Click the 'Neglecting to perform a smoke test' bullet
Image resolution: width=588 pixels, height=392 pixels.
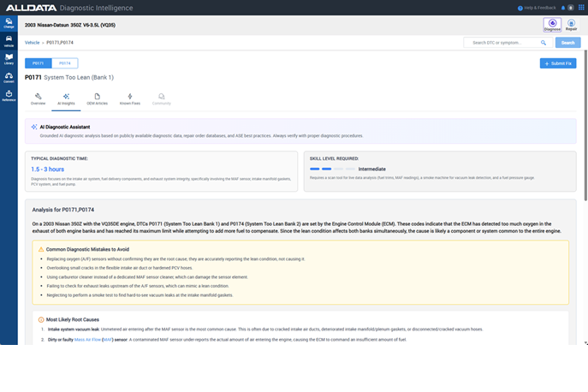click(x=140, y=295)
